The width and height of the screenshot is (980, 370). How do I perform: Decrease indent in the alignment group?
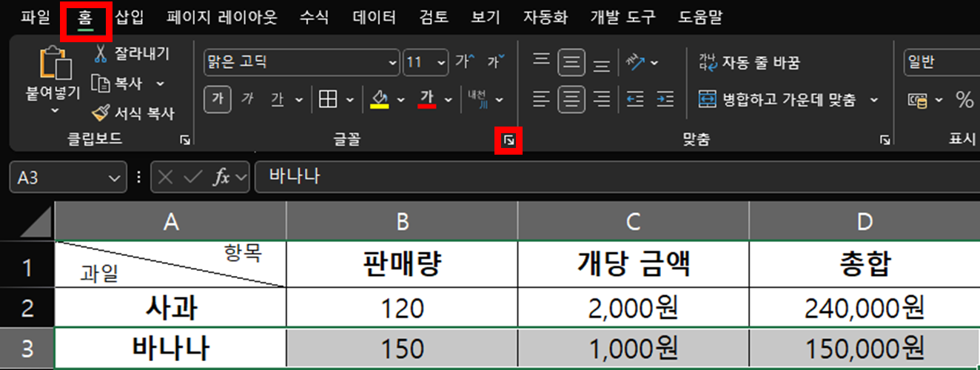(635, 99)
